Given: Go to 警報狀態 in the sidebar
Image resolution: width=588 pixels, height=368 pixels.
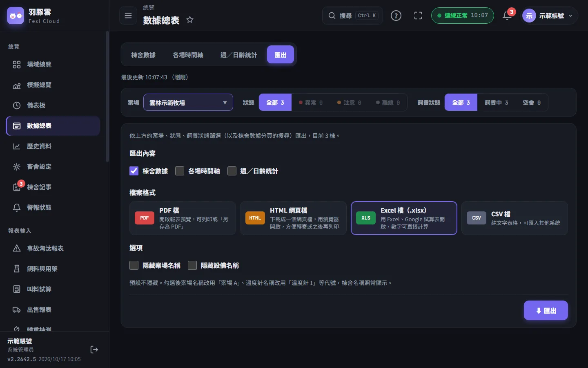Looking at the screenshot, I should tap(53, 208).
